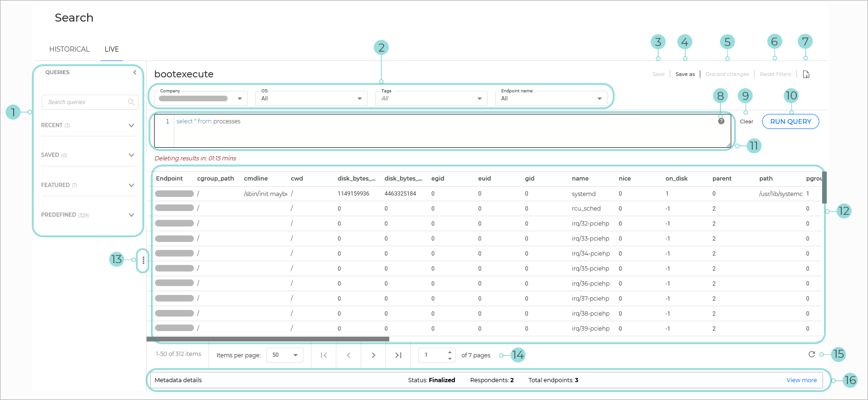Select the irq/35-pciehp cell
The image size is (868, 400).
tap(590, 269)
